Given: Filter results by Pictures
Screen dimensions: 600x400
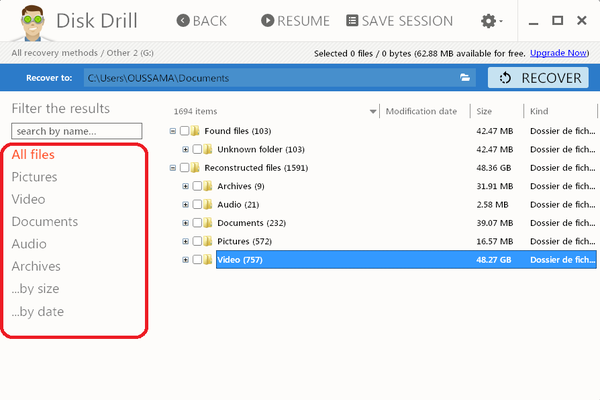Looking at the screenshot, I should [34, 177].
